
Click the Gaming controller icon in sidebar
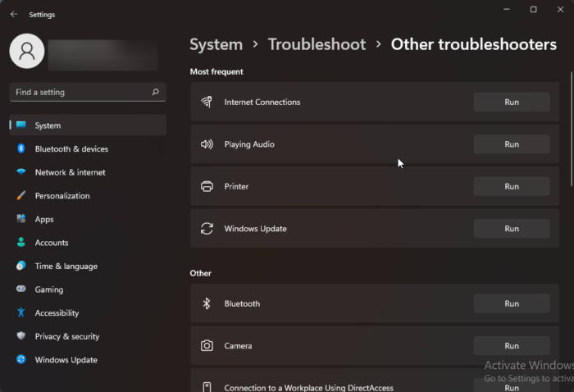click(x=21, y=289)
